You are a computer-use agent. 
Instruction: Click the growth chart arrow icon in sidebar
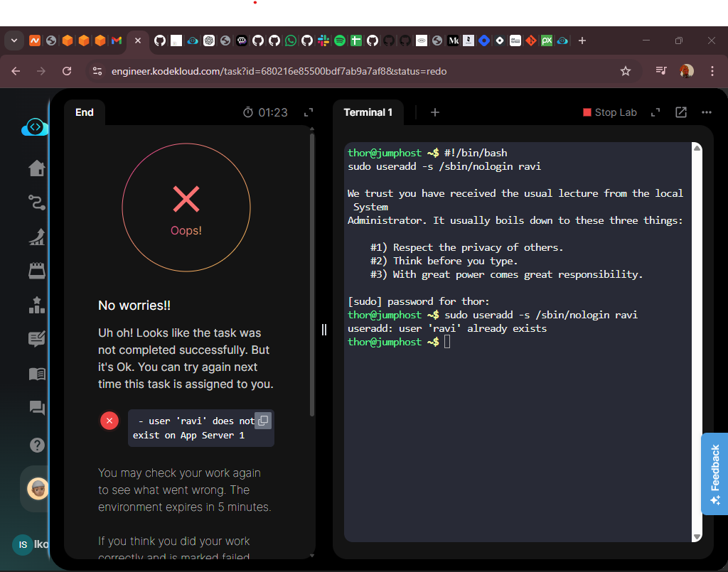click(36, 237)
